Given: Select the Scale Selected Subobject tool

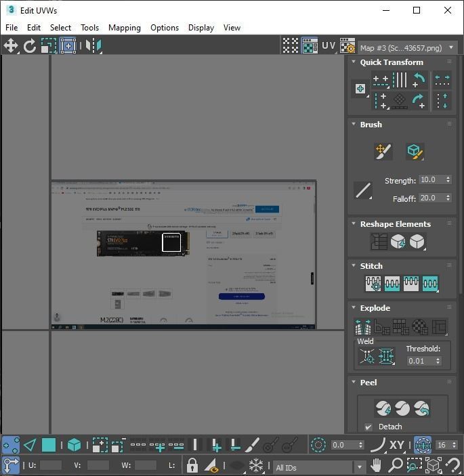Looking at the screenshot, I should point(49,46).
